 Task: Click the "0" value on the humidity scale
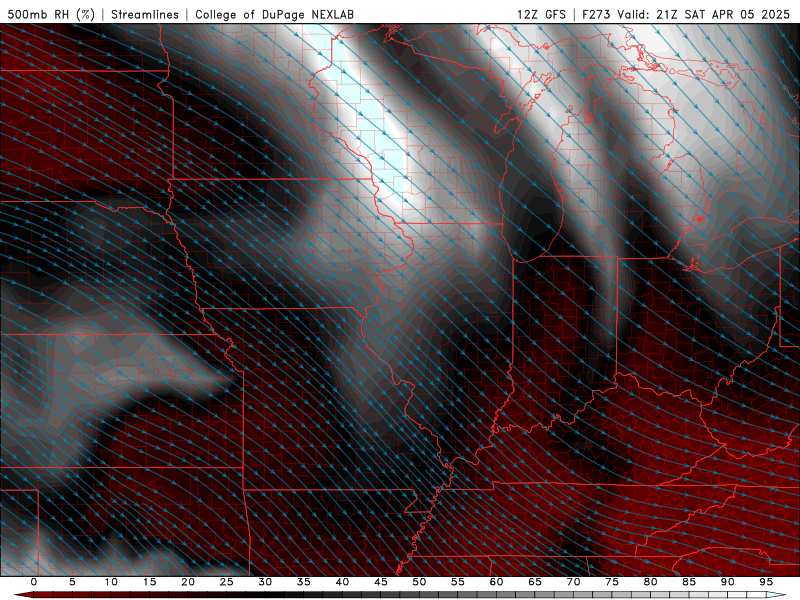click(x=34, y=582)
